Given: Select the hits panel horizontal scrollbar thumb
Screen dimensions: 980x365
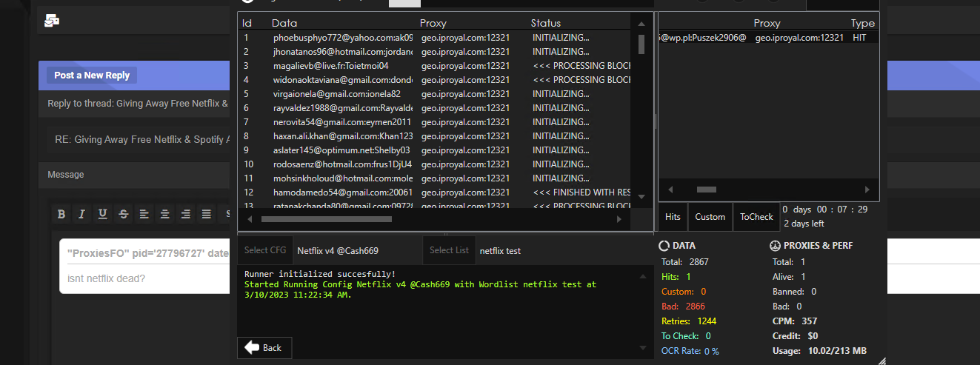Looking at the screenshot, I should point(707,190).
